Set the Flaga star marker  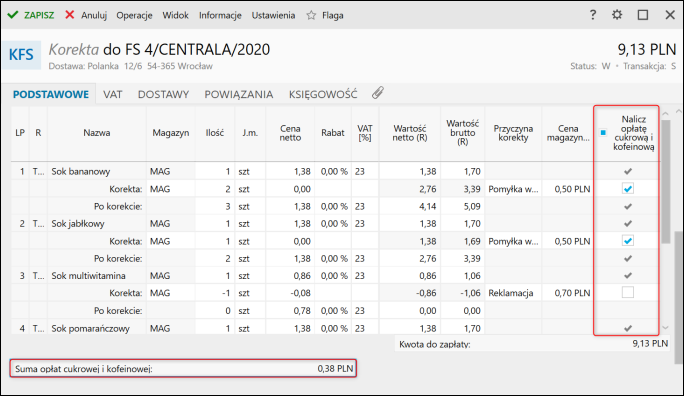[325, 15]
